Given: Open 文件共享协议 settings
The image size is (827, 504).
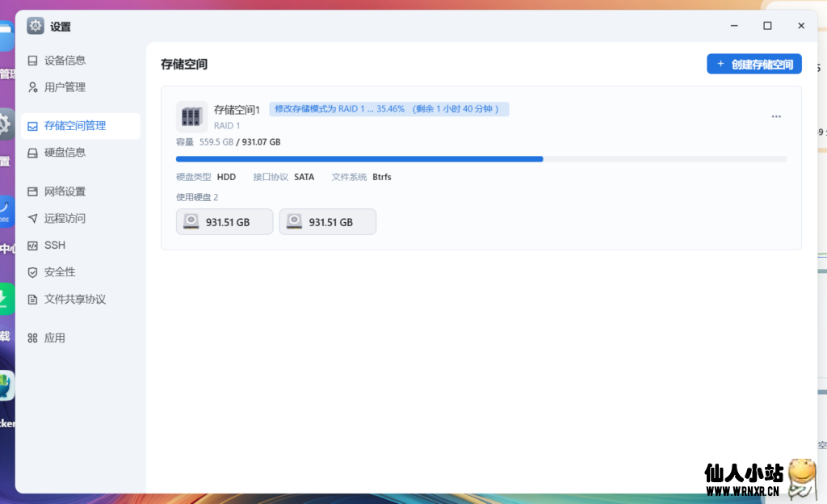Looking at the screenshot, I should point(33,299).
